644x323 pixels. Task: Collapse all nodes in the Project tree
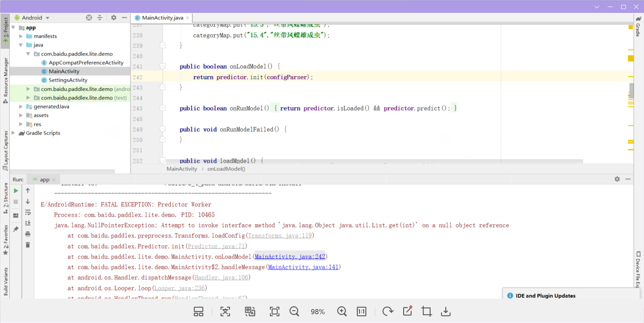100,18
